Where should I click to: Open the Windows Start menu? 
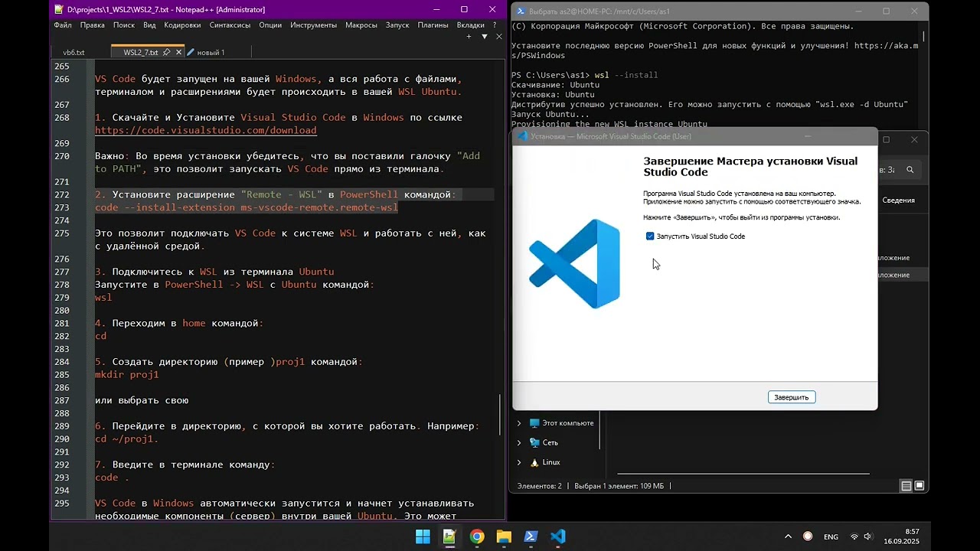423,536
